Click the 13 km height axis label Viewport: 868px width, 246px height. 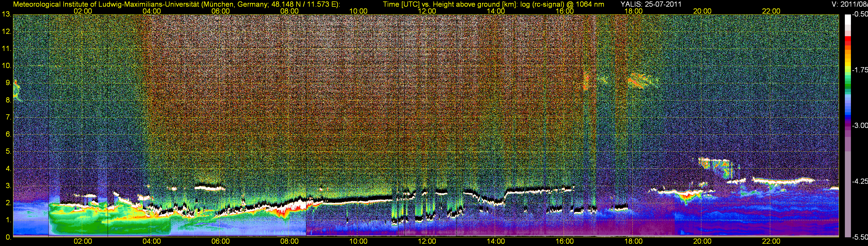[x=6, y=14]
